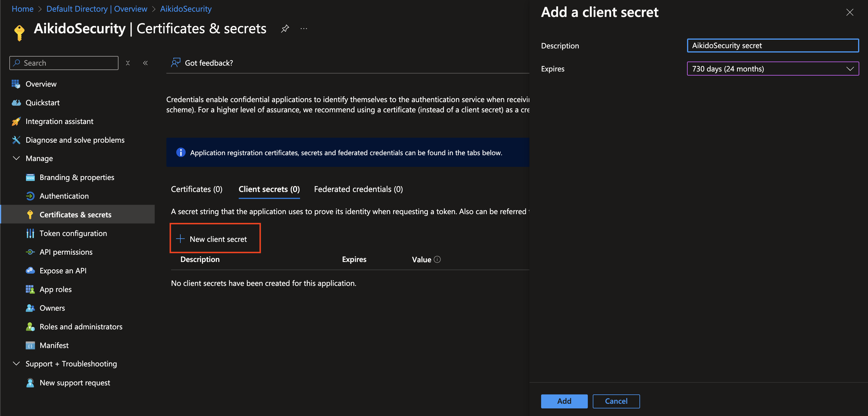Collapse the Manage section
The width and height of the screenshot is (868, 416).
[x=16, y=158]
